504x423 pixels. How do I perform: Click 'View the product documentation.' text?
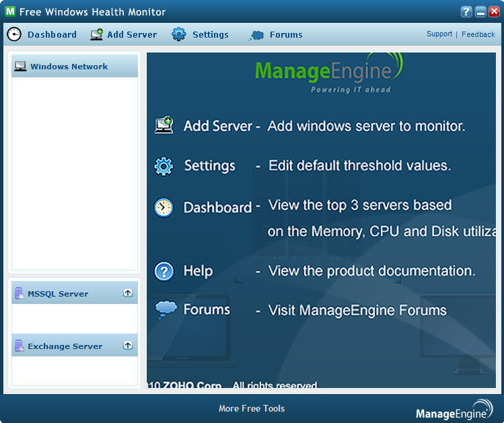coord(372,271)
